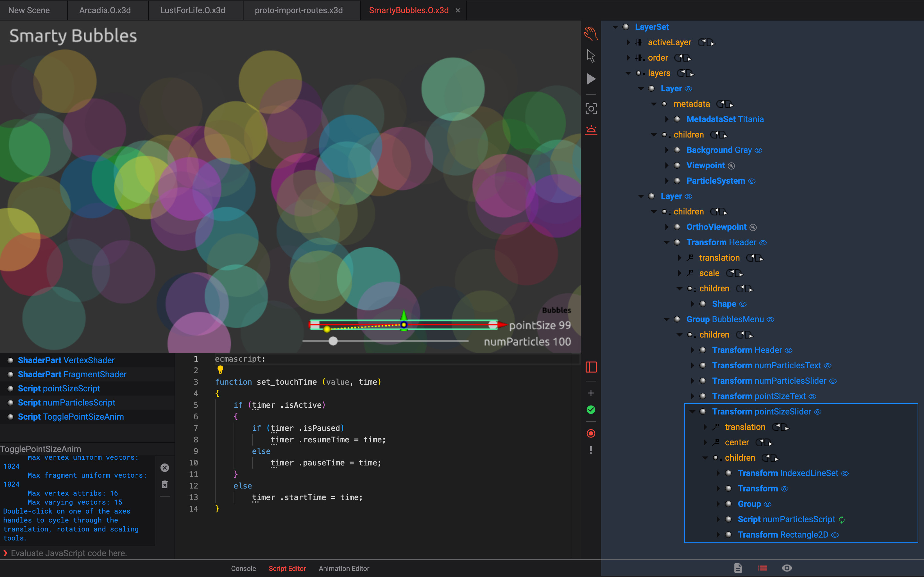
Task: Toggle the straighten horizon icon
Action: click(x=591, y=130)
